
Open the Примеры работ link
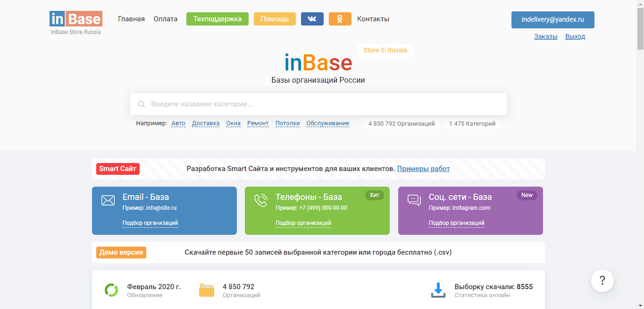pos(424,169)
